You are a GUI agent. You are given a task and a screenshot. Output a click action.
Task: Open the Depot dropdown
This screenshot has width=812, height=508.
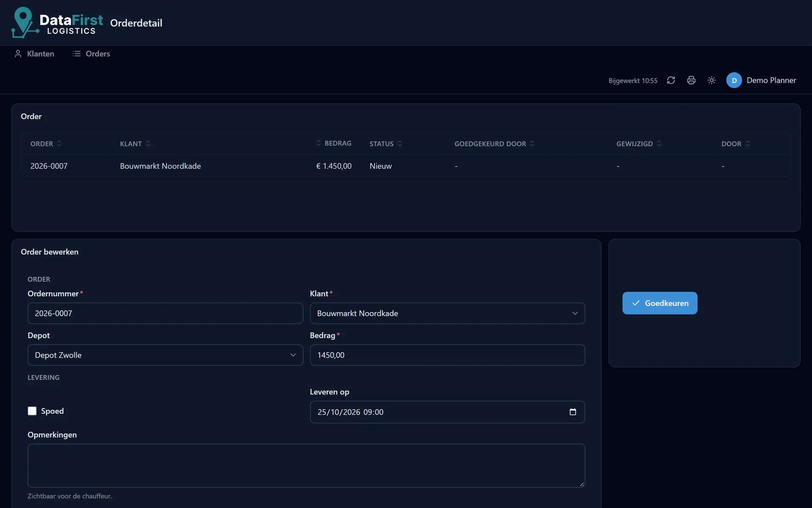click(165, 355)
